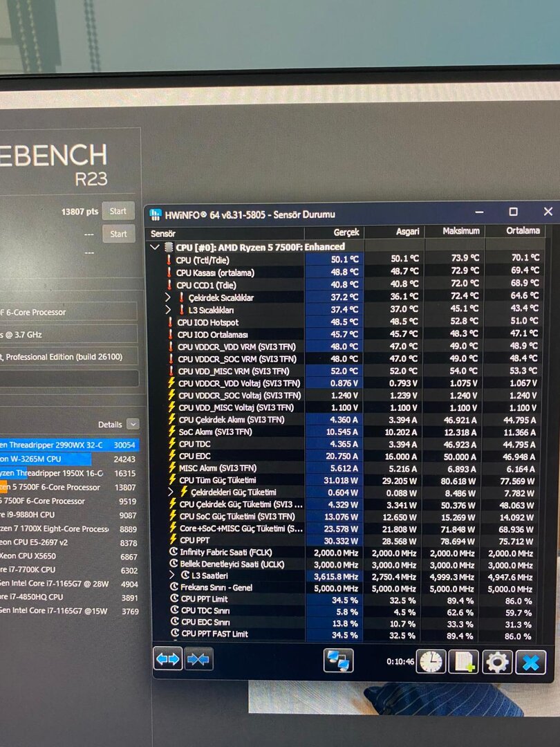Expand the Çekirdek Sıcaklıklar subtree
The height and width of the screenshot is (747, 560).
coord(168,297)
